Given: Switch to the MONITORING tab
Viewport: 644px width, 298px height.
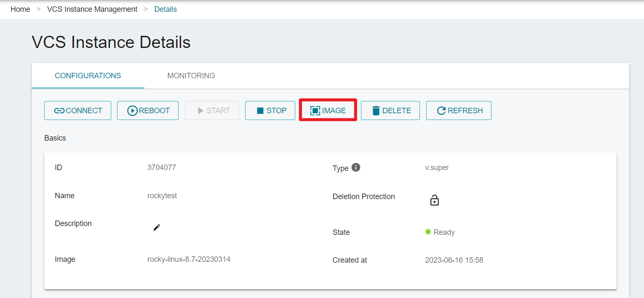Looking at the screenshot, I should click(191, 76).
